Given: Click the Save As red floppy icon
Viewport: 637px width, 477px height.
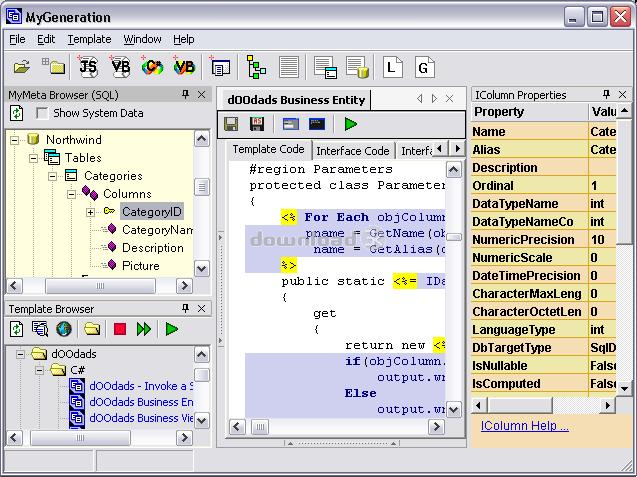Looking at the screenshot, I should point(257,124).
